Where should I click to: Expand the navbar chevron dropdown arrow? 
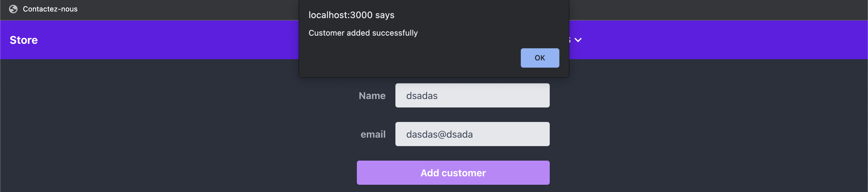point(578,40)
